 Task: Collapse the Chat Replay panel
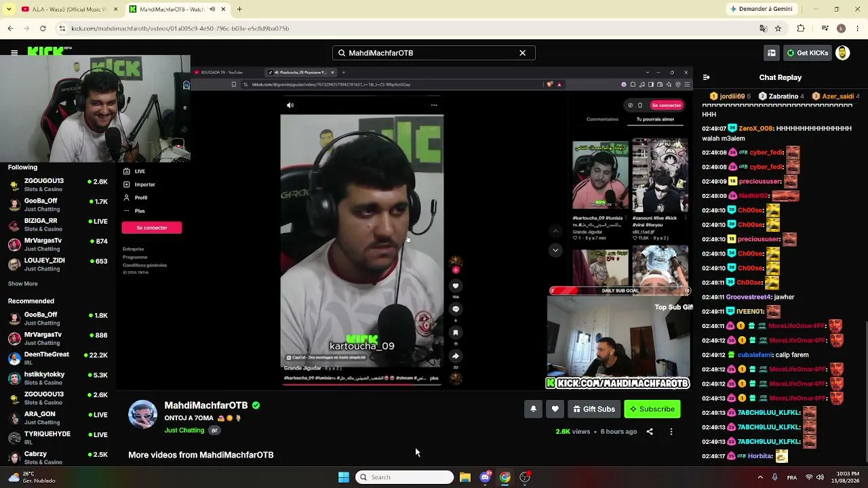click(706, 77)
